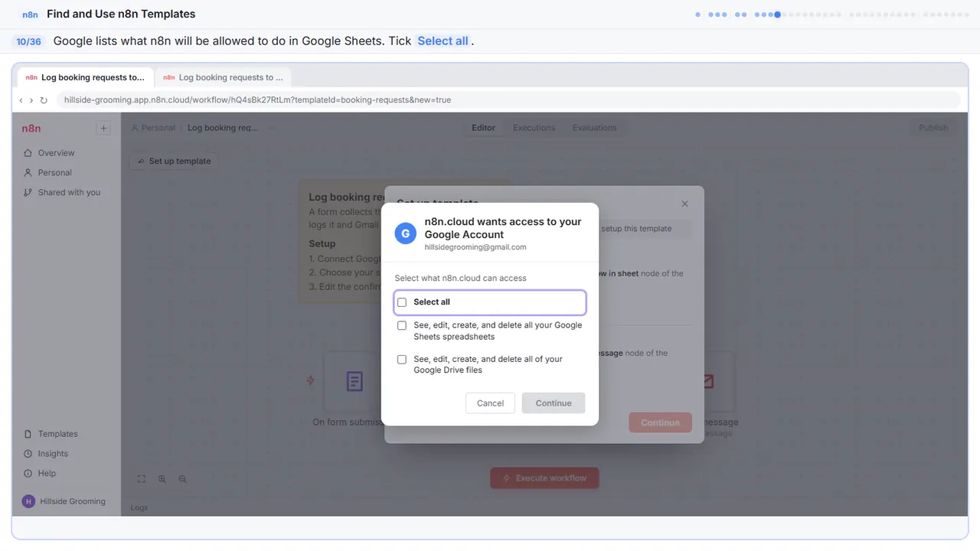Click the plus button in n8n sidebar

(x=104, y=129)
